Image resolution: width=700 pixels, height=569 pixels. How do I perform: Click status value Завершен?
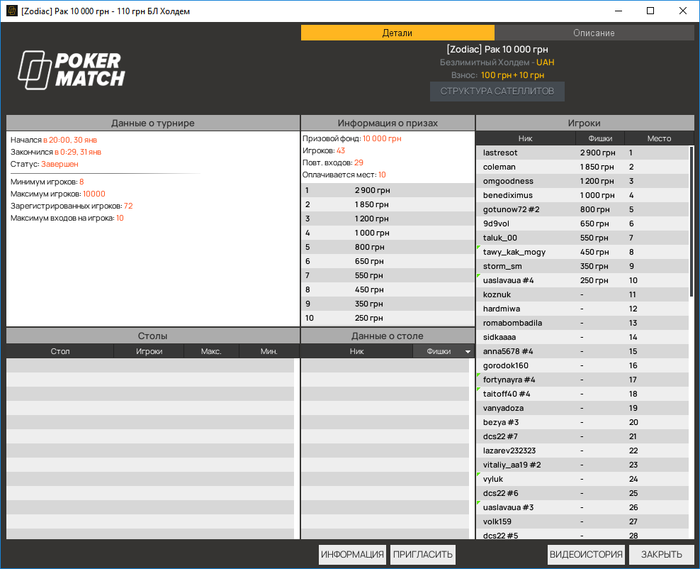(x=59, y=164)
